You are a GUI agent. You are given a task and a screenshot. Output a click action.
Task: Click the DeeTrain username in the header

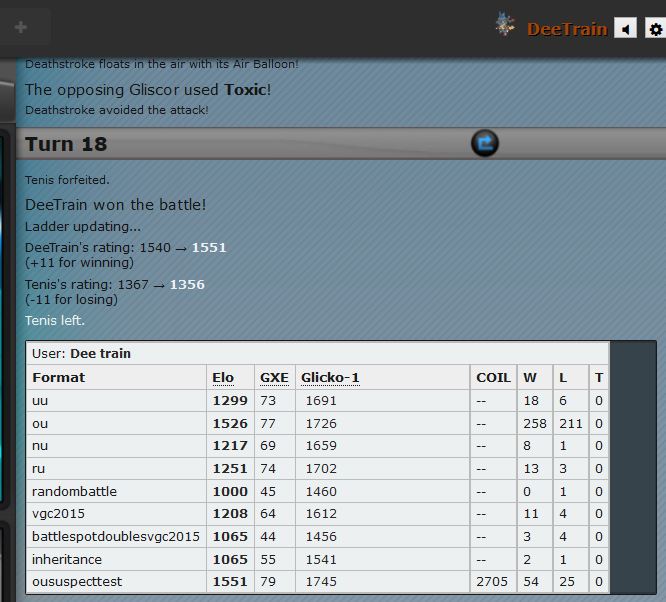coord(567,29)
